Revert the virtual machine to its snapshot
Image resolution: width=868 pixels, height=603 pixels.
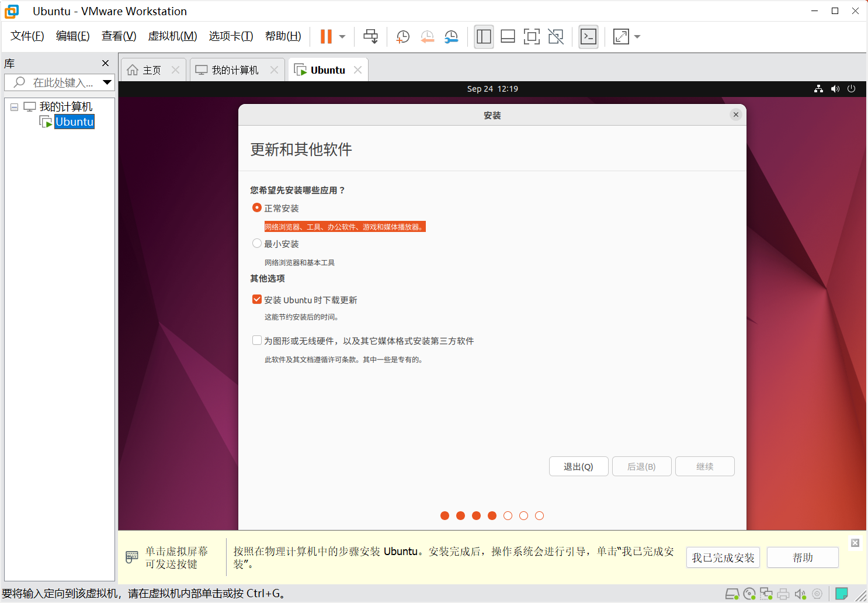point(428,37)
